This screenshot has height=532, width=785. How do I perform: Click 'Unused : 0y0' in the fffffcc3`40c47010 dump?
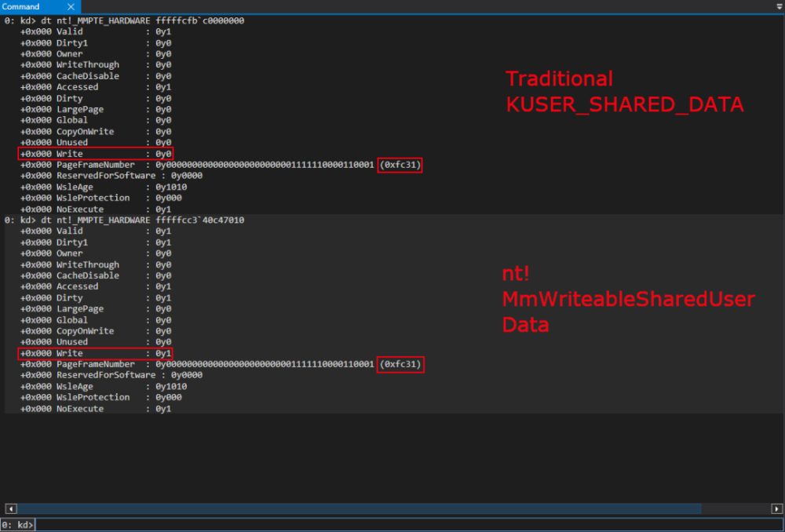point(96,342)
